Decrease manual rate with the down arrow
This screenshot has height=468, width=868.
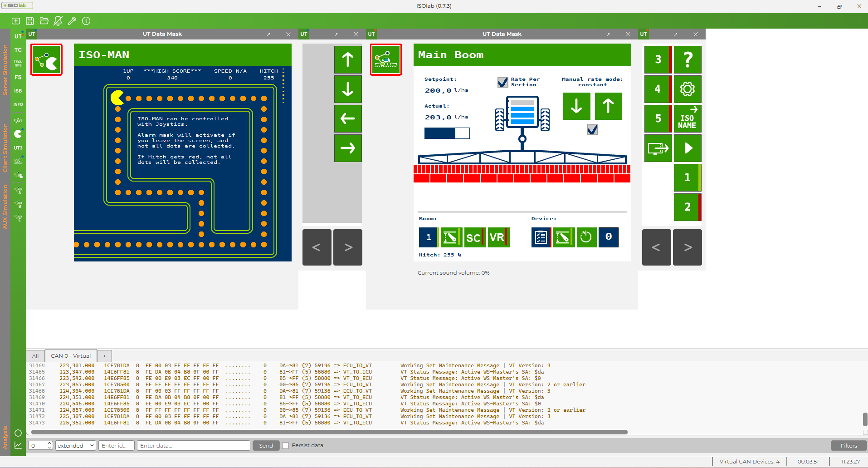[x=576, y=106]
